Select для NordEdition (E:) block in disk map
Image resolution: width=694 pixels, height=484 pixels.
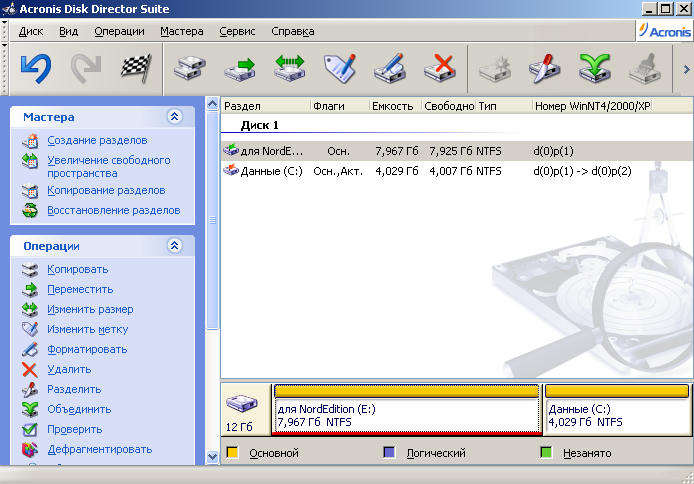point(407,410)
